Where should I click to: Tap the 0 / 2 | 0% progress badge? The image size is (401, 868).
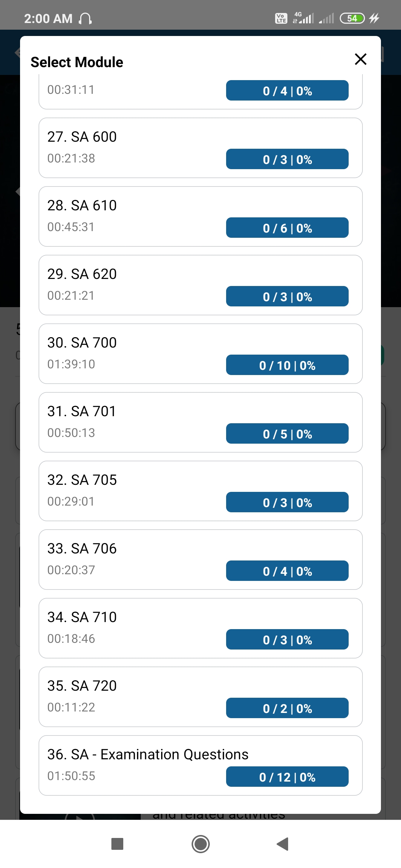287,708
